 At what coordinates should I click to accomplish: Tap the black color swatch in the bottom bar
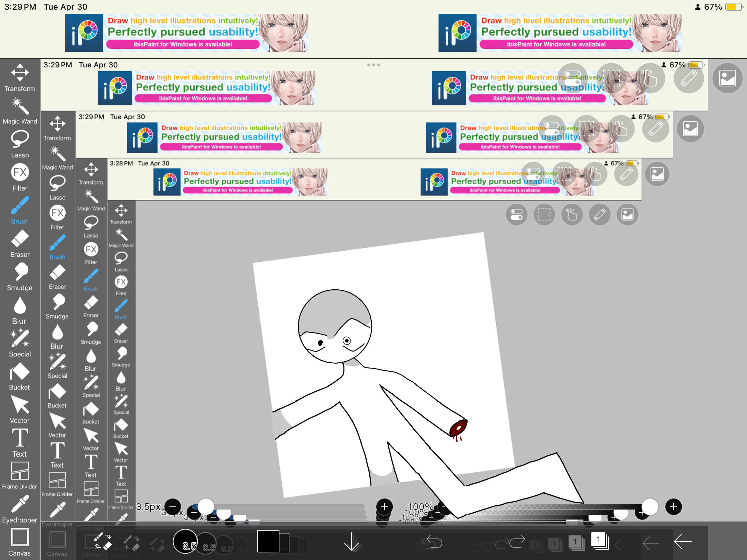[268, 542]
